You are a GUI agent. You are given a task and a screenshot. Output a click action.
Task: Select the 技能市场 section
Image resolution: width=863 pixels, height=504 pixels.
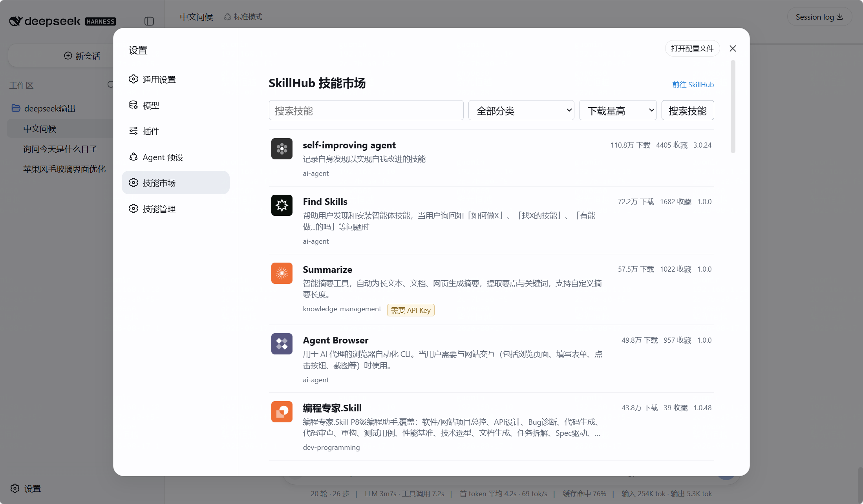176,183
